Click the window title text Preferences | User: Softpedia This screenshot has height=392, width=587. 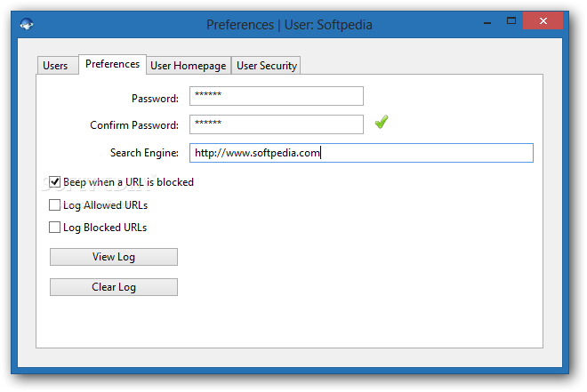click(289, 25)
